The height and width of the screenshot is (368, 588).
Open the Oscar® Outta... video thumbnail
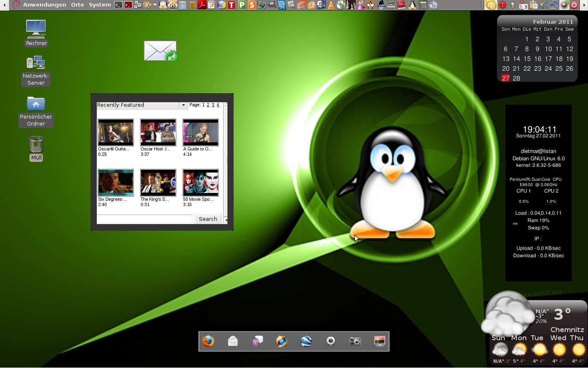116,132
